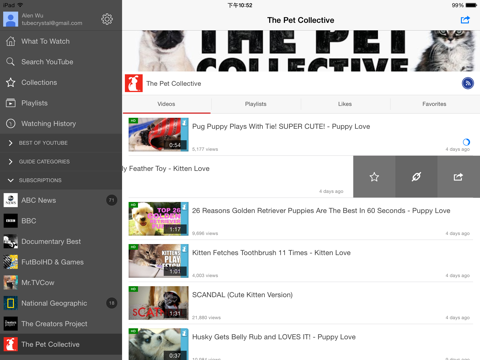Screen dimensions: 480x360
Task: Open the Collections star icon
Action: pyautogui.click(x=11, y=82)
